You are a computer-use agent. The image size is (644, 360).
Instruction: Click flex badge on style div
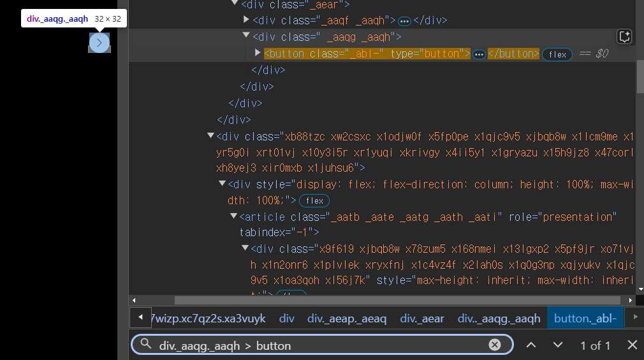314,200
